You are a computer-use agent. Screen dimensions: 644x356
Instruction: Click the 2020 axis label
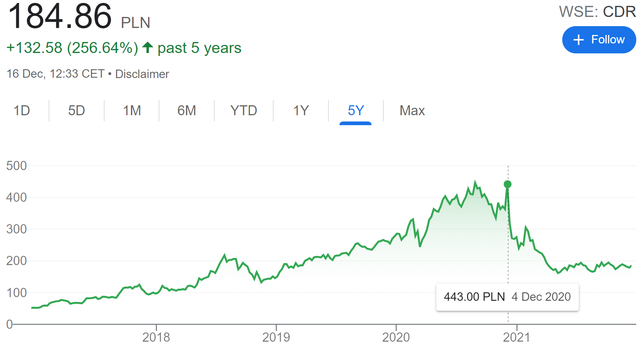tap(396, 337)
